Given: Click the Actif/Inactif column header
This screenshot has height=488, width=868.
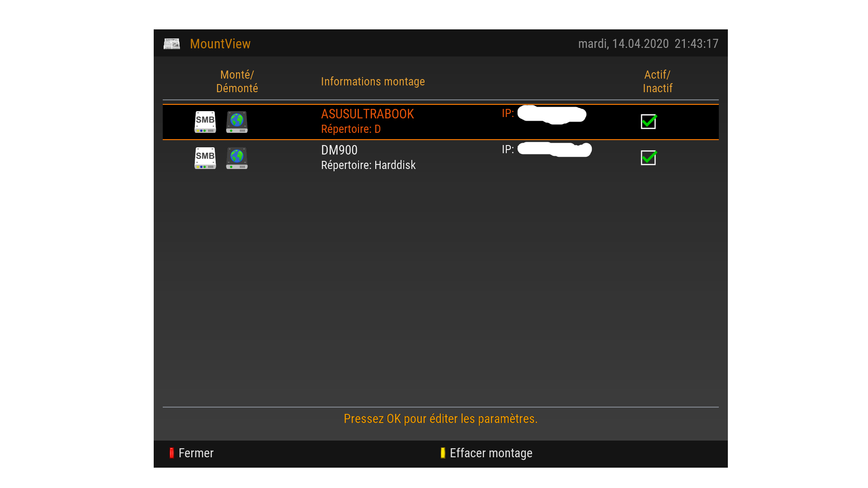Looking at the screenshot, I should [657, 81].
